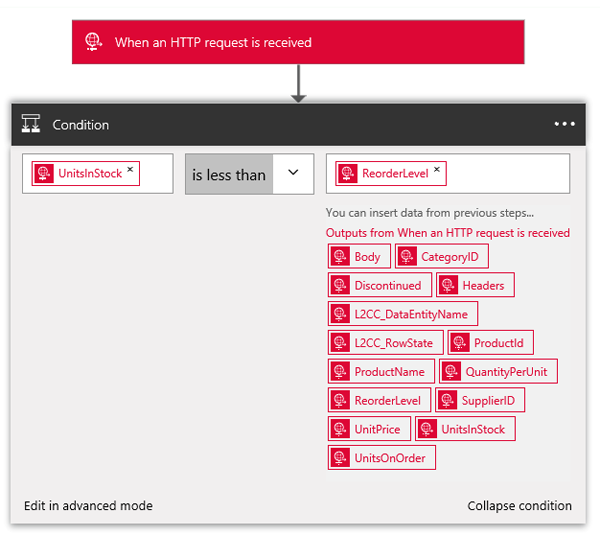
Task: Insert the UnitPrice token
Action: click(368, 429)
